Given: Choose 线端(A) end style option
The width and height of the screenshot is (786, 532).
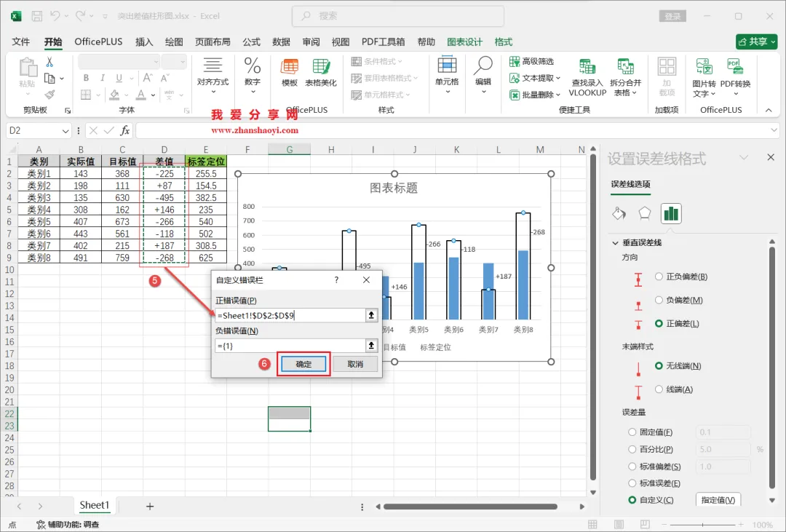Looking at the screenshot, I should [659, 389].
